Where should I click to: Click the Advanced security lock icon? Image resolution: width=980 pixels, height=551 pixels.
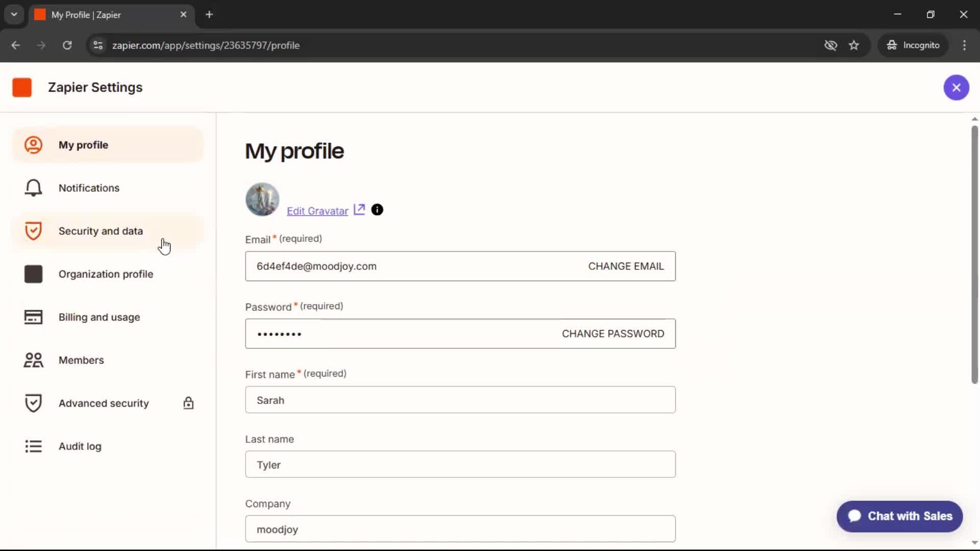click(x=188, y=403)
